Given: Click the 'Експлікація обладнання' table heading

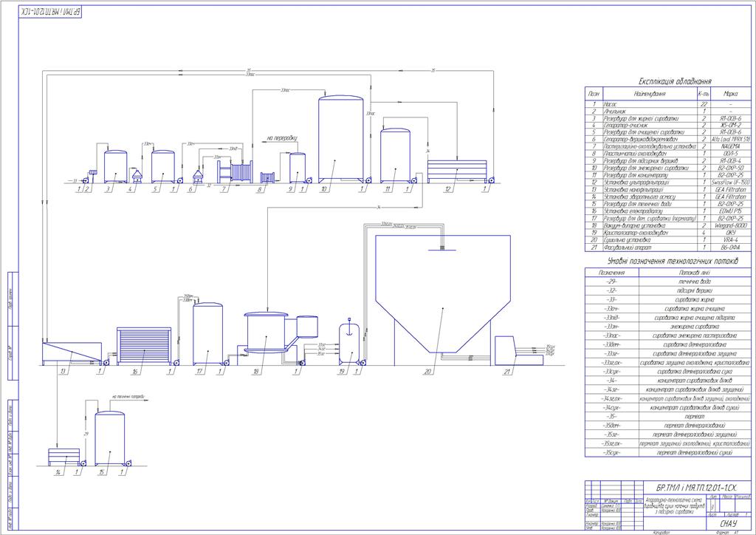Looking at the screenshot, I should [x=675, y=81].
